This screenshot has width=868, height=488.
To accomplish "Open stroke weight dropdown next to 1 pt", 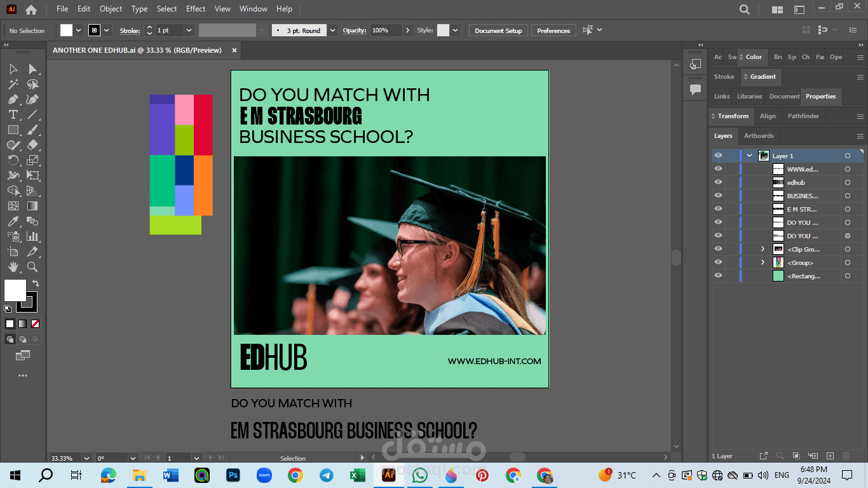I will [189, 30].
